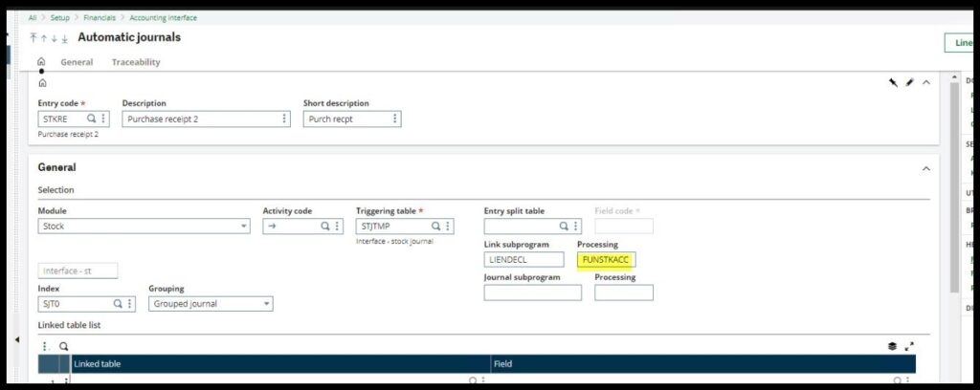Go to last record arrow icon
Screen dimensions: 980x390
tap(65, 38)
